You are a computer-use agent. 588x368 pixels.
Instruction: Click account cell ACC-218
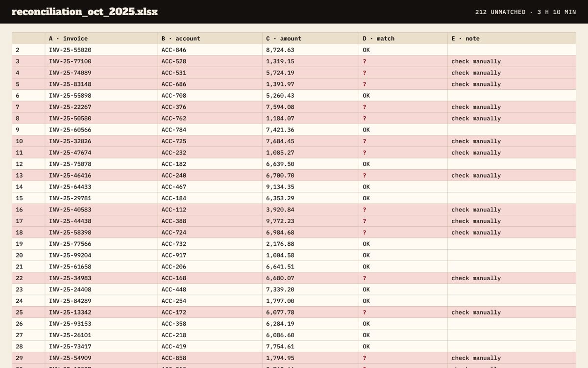(210, 335)
